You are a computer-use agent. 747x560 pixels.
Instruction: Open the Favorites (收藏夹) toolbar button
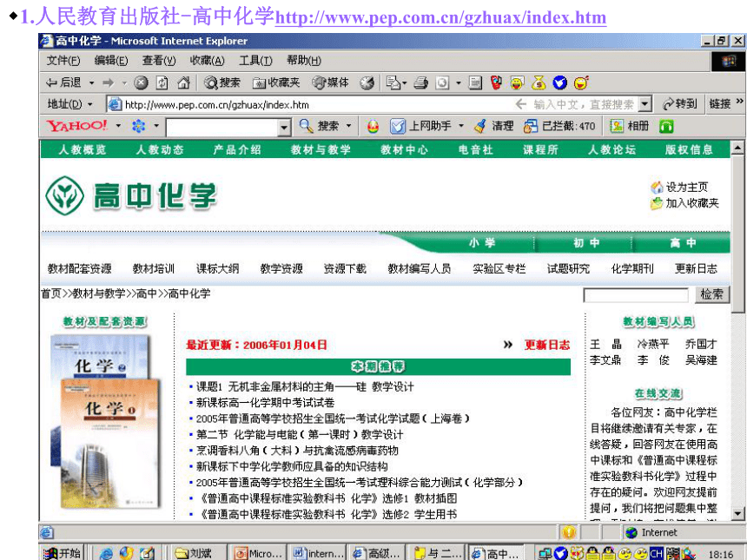(276, 82)
